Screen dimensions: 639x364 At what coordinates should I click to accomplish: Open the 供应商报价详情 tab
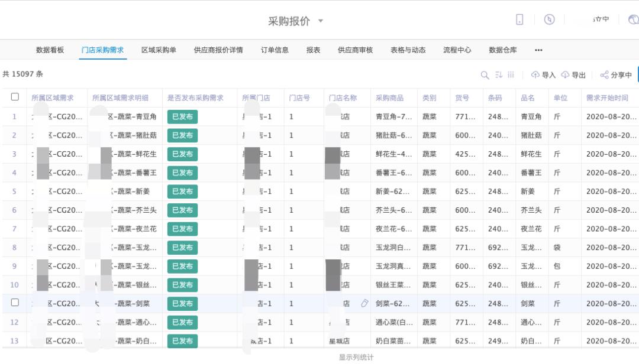click(218, 50)
